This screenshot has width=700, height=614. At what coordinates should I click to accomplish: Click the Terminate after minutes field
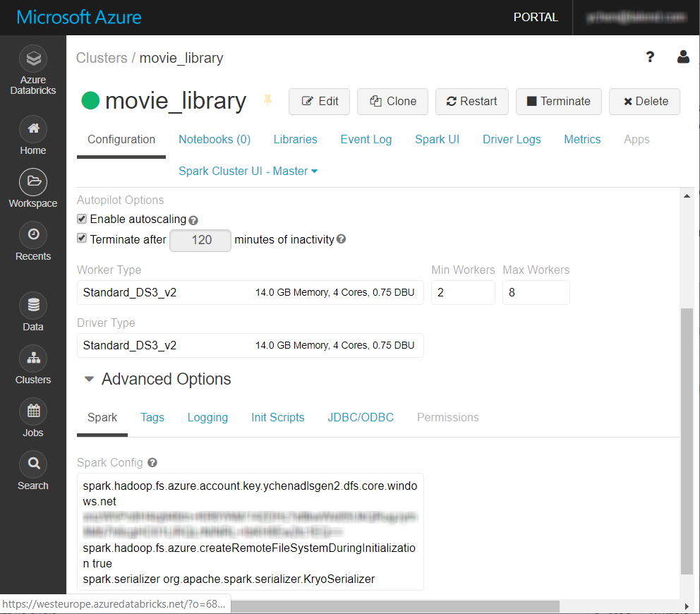tap(200, 240)
